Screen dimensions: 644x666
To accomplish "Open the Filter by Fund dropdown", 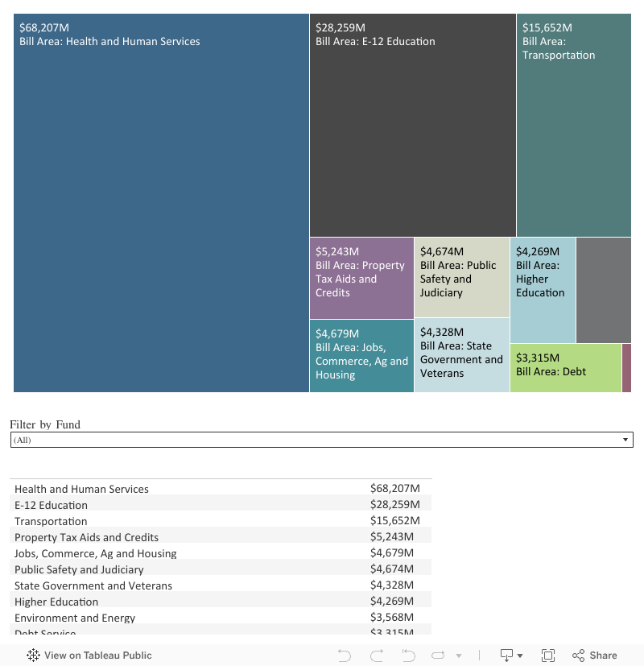I will click(x=321, y=440).
